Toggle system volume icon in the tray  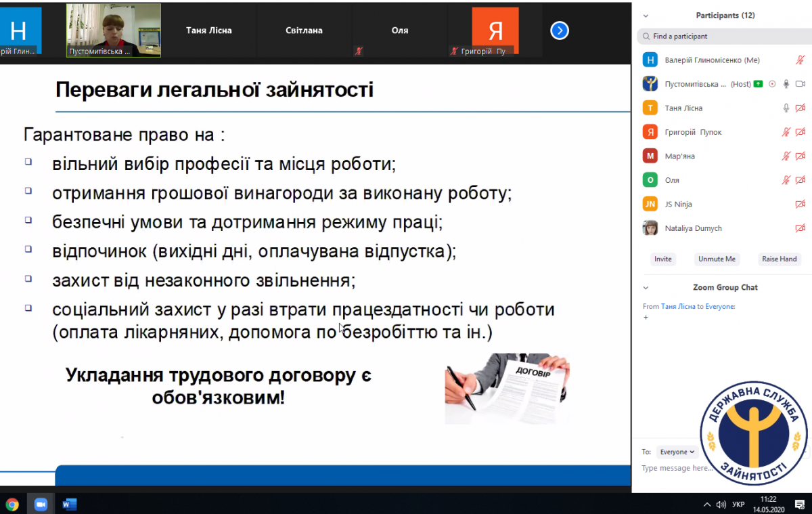(x=721, y=505)
